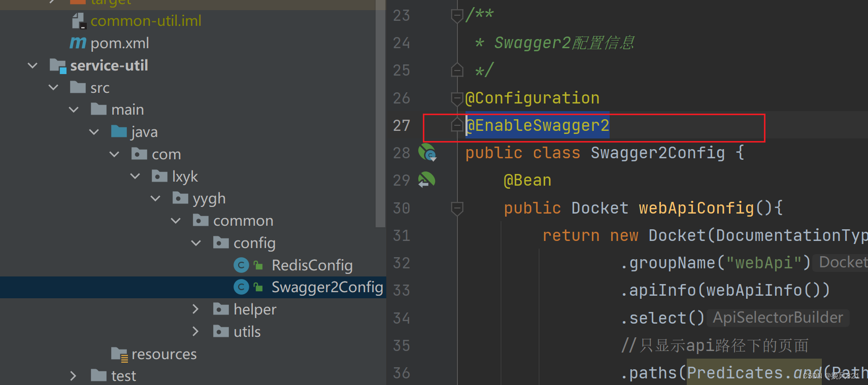The image size is (868, 385).
Task: Collapse the config folder chevron
Action: coord(196,242)
